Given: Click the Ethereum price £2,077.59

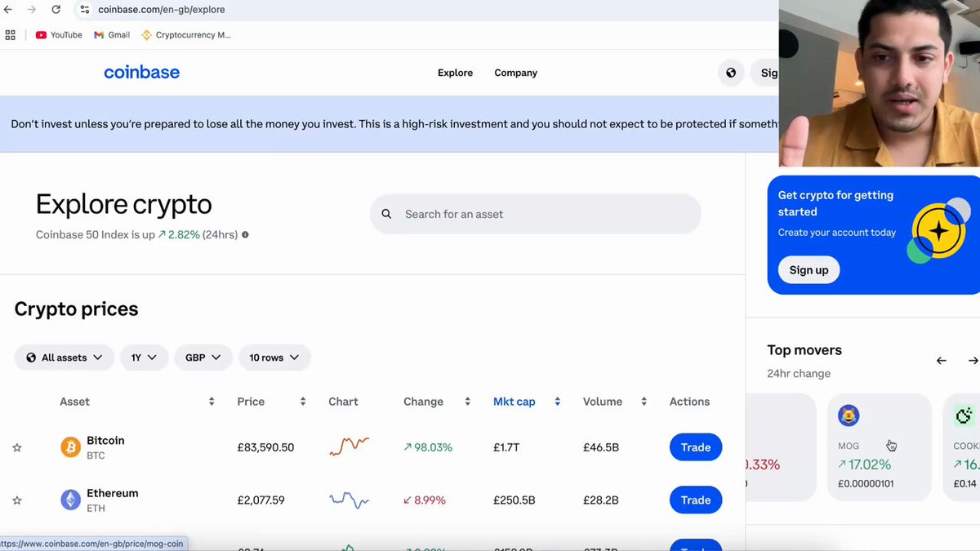Looking at the screenshot, I should point(261,500).
